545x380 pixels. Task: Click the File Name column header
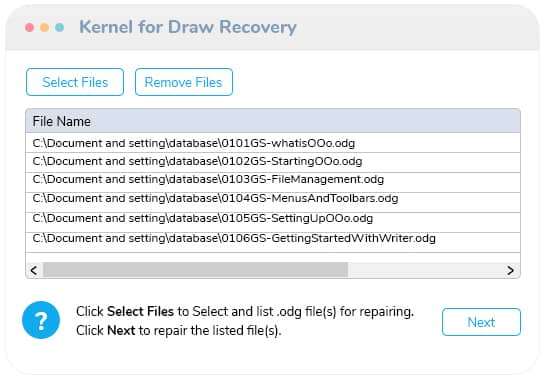coord(273,121)
